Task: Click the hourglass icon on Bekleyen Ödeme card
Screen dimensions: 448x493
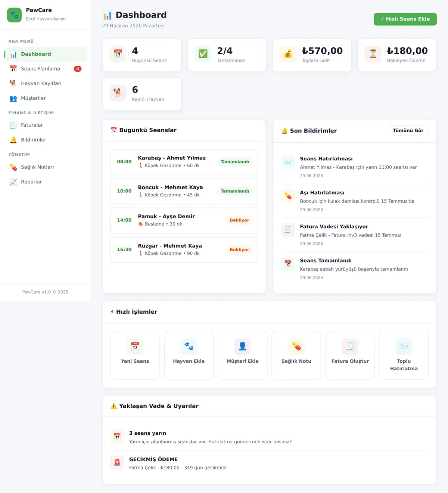Action: coord(373,54)
